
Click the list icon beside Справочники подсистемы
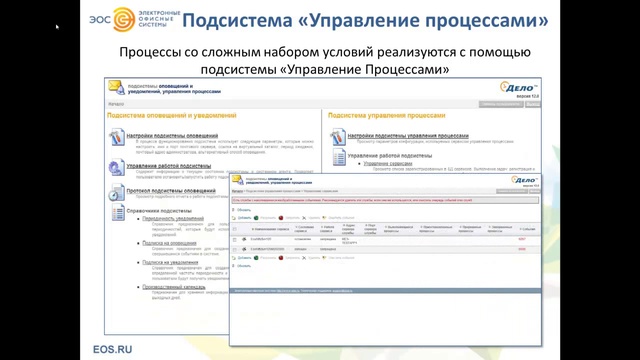coord(118,212)
